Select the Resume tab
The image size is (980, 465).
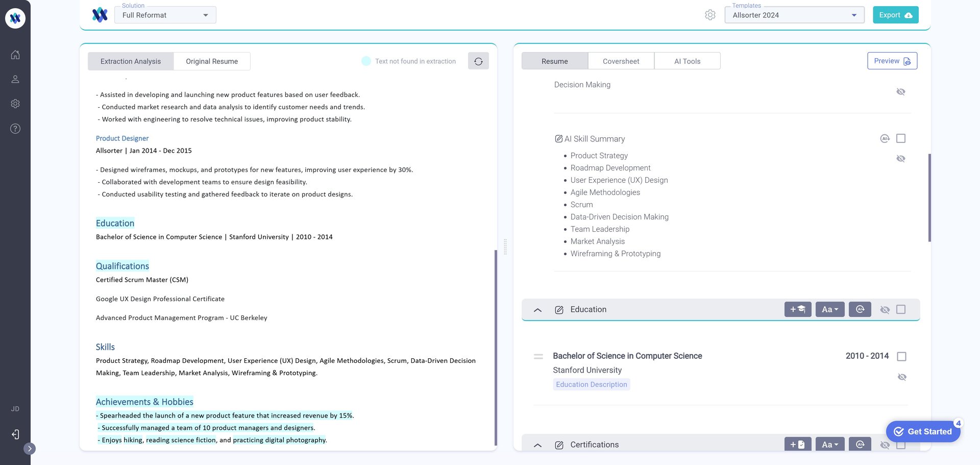point(555,61)
